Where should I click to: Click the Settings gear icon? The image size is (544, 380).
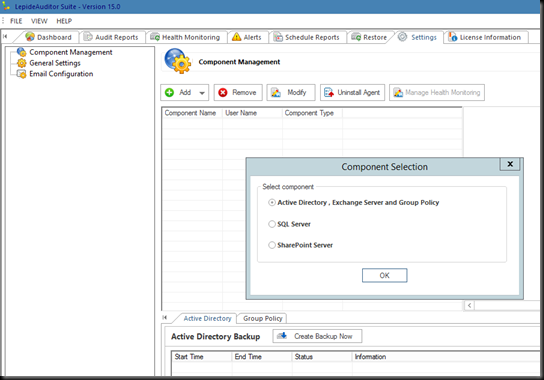[x=402, y=37]
